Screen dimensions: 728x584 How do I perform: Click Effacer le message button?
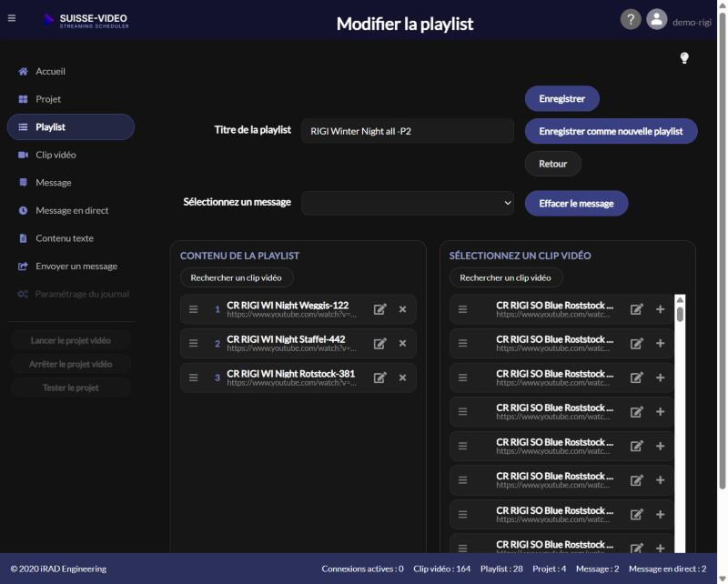tap(576, 204)
